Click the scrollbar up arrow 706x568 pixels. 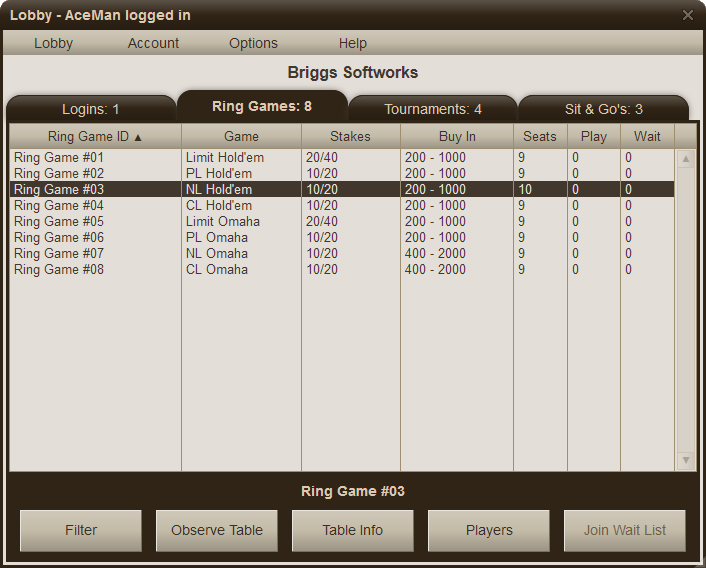(686, 159)
